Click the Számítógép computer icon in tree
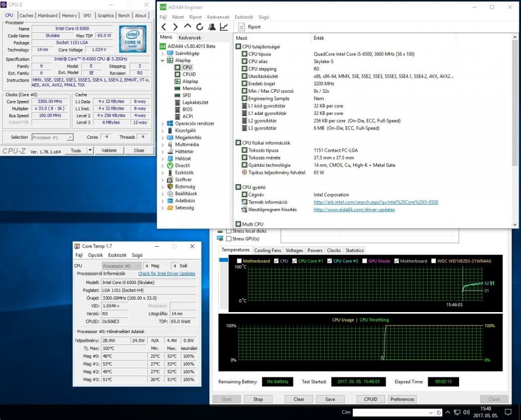This screenshot has width=521, height=420. (170, 53)
